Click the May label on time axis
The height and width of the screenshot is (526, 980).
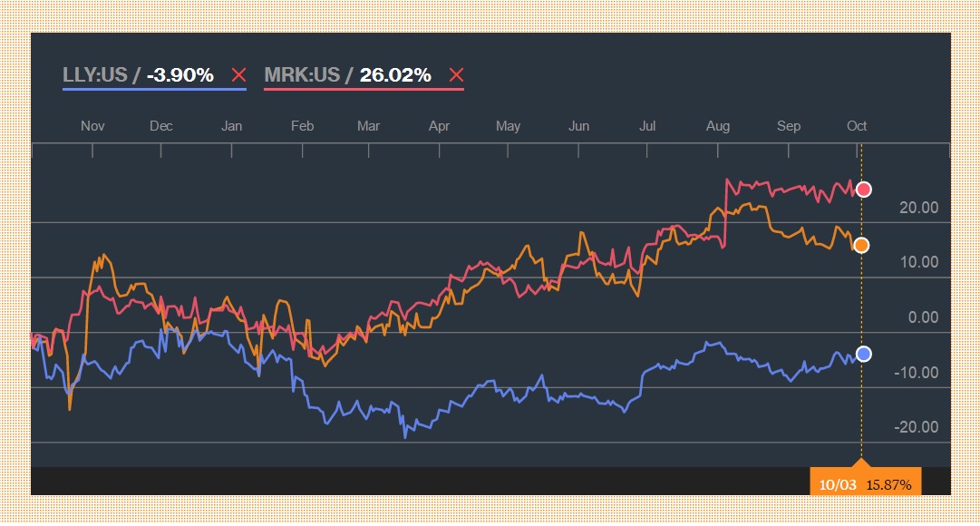click(x=508, y=126)
